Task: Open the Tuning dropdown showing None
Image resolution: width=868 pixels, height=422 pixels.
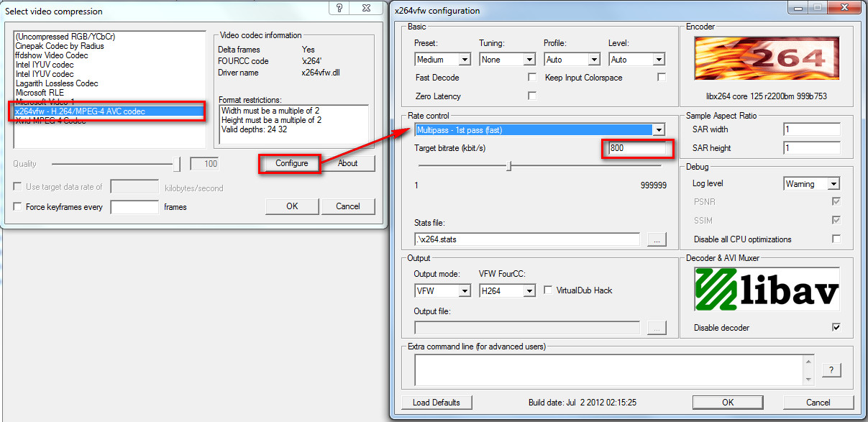Action: (508, 60)
